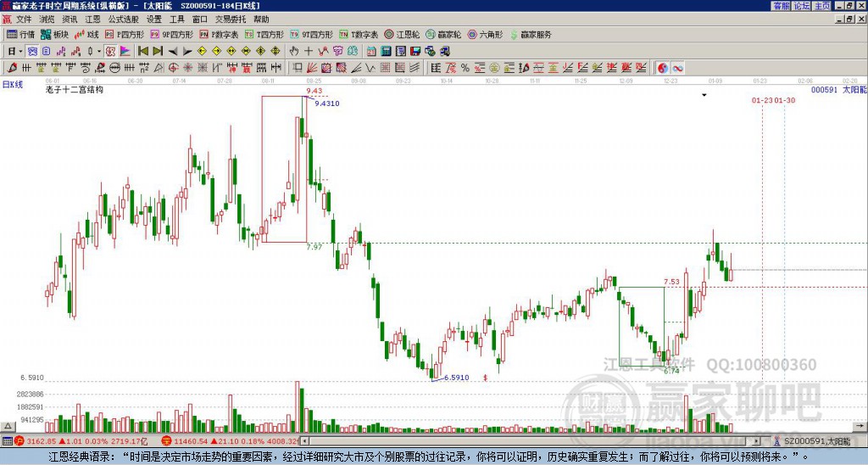Image resolution: width=868 pixels, height=465 pixels.
Task: Click SZ000591,太阳能 in the status bar
Action: coord(817,441)
